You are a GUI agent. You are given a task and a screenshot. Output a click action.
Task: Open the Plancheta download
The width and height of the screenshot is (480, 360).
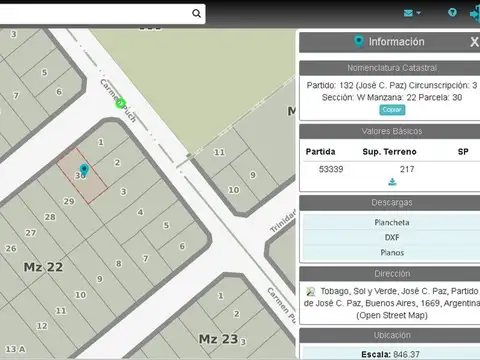tap(392, 222)
